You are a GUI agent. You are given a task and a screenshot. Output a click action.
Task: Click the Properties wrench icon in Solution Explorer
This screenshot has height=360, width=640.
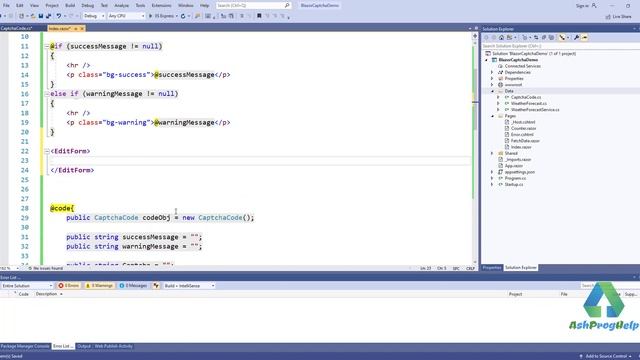point(576,38)
